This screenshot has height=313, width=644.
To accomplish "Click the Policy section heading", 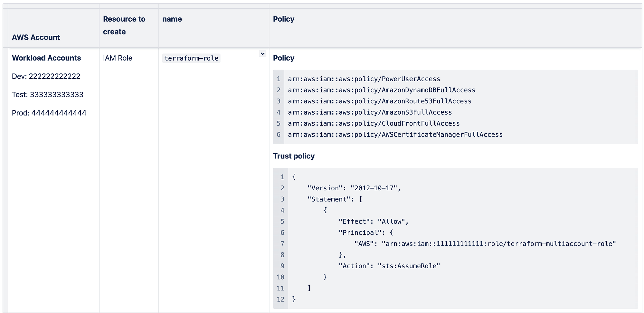I will pos(283,58).
